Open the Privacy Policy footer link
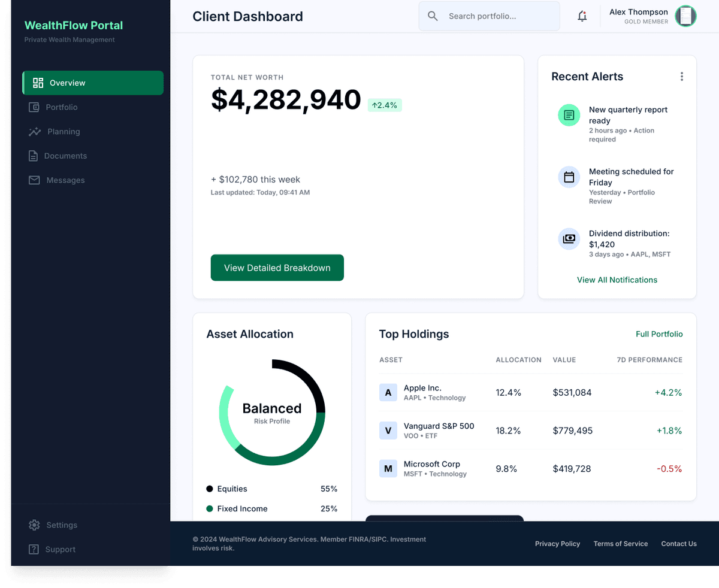 pos(557,544)
